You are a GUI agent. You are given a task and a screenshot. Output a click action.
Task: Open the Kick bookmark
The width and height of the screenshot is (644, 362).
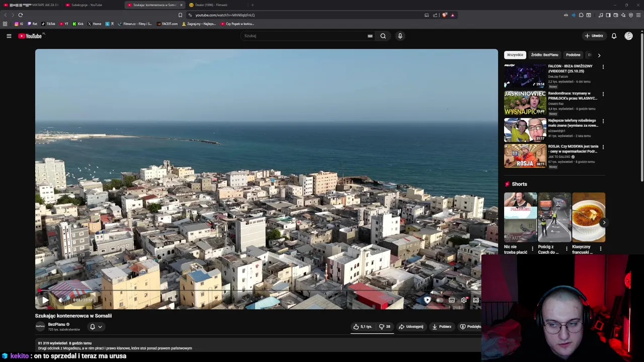[78, 24]
